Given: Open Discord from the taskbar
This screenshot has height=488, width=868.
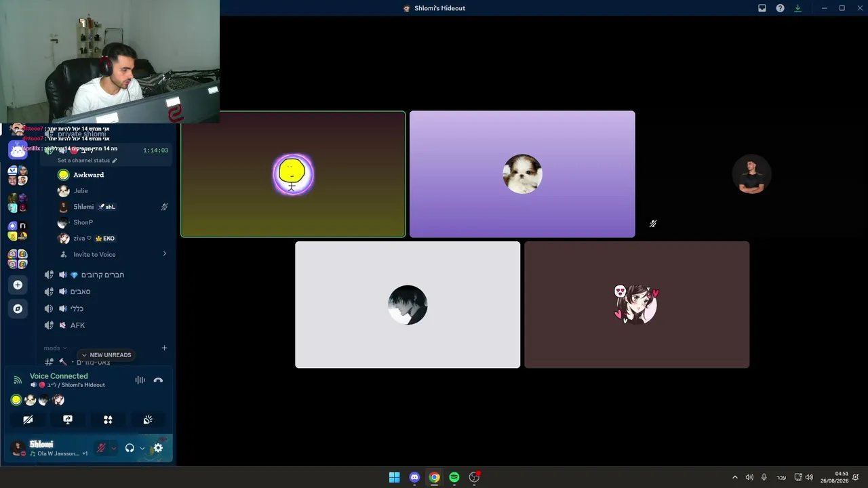Looking at the screenshot, I should click(414, 477).
